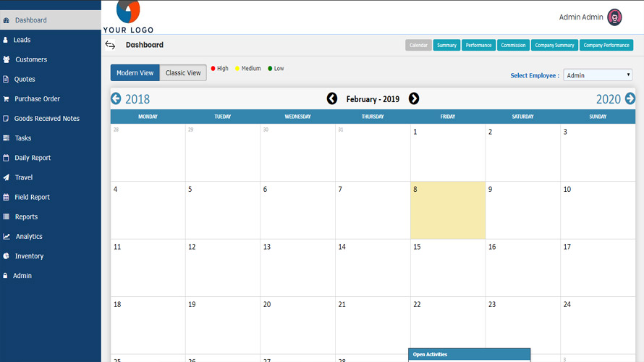Click the Admin lock icon
The image size is (644, 362).
pos(5,276)
